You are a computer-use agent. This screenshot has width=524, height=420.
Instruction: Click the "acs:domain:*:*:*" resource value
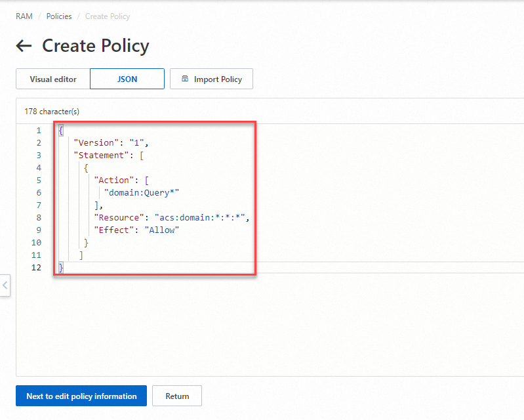tap(201, 217)
